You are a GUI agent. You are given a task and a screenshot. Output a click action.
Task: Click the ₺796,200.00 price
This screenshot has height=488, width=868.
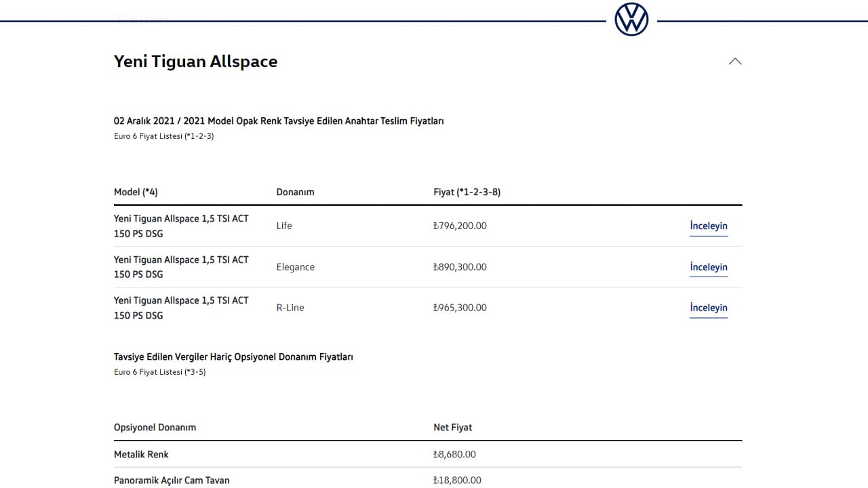coord(460,226)
